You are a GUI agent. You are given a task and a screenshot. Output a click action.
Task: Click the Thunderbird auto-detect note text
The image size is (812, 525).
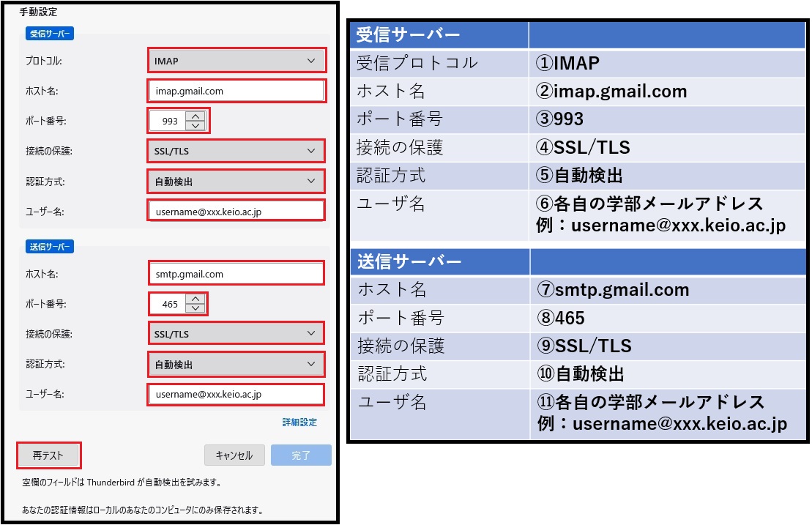click(122, 482)
